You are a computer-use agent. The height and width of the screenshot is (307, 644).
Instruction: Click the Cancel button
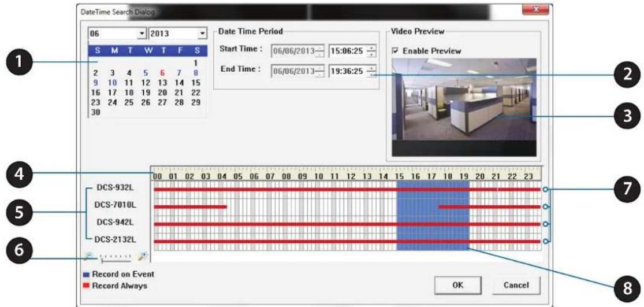[x=516, y=284]
